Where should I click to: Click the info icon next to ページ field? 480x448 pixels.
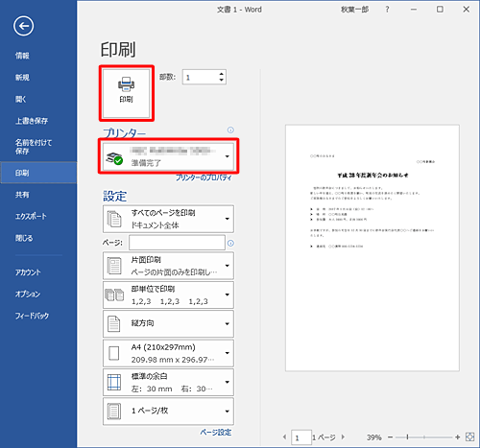tap(230, 244)
